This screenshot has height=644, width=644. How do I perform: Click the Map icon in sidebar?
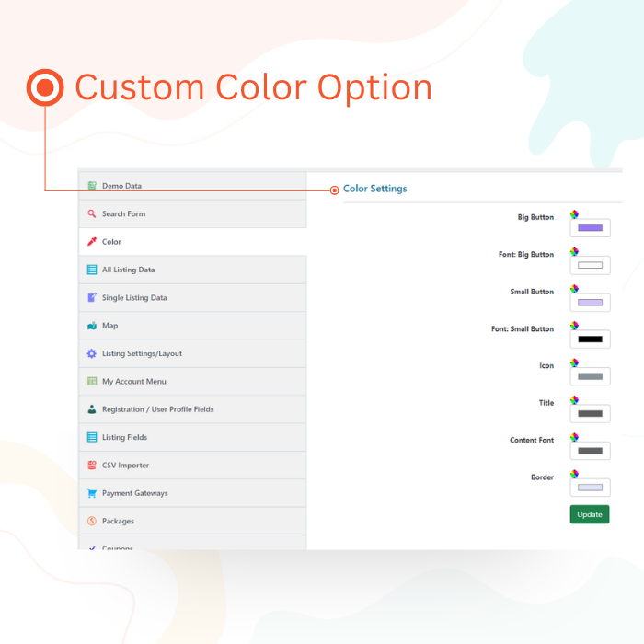92,326
